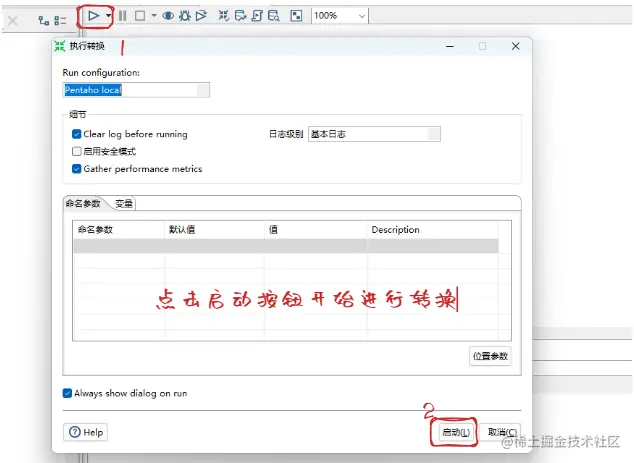Click the 默认值 column header
Image resolution: width=634 pixels, height=463 pixels.
pos(215,230)
